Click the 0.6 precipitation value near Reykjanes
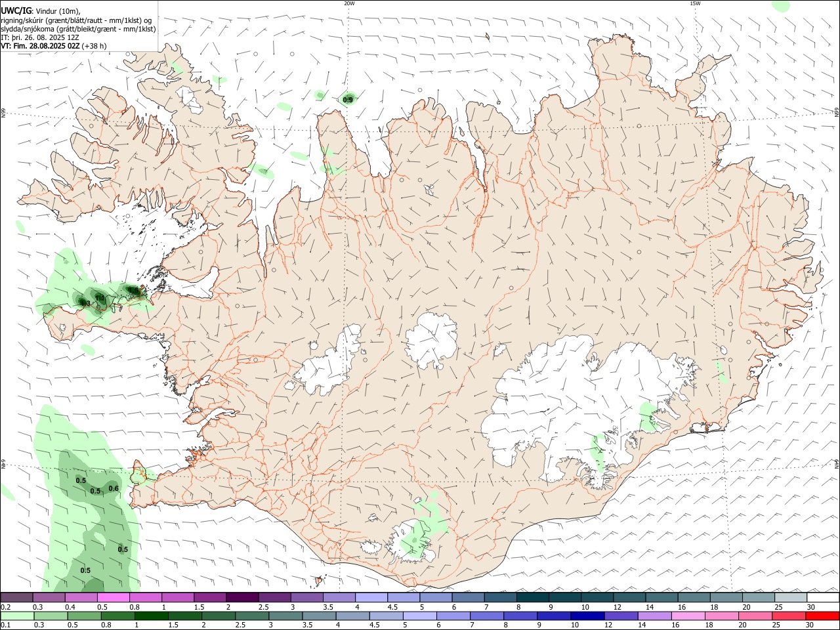 [114, 488]
